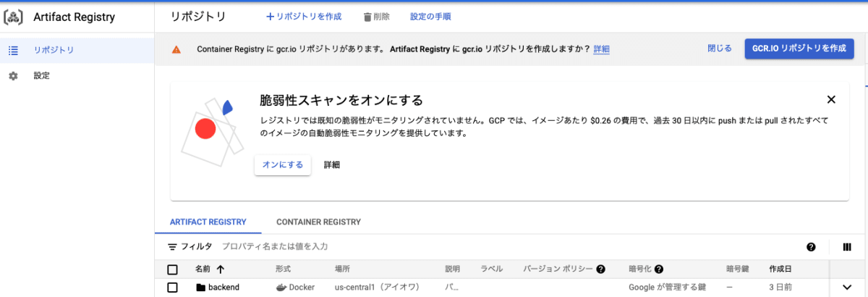This screenshot has height=297, width=868.
Task: Click the filter icon
Action: [173, 247]
